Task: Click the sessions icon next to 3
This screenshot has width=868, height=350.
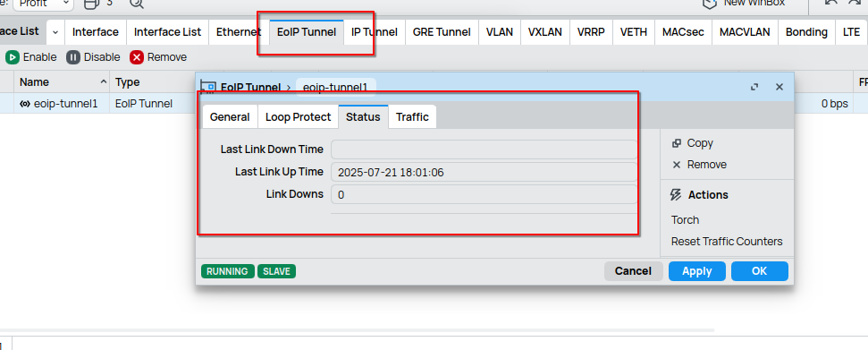Action: [92, 3]
